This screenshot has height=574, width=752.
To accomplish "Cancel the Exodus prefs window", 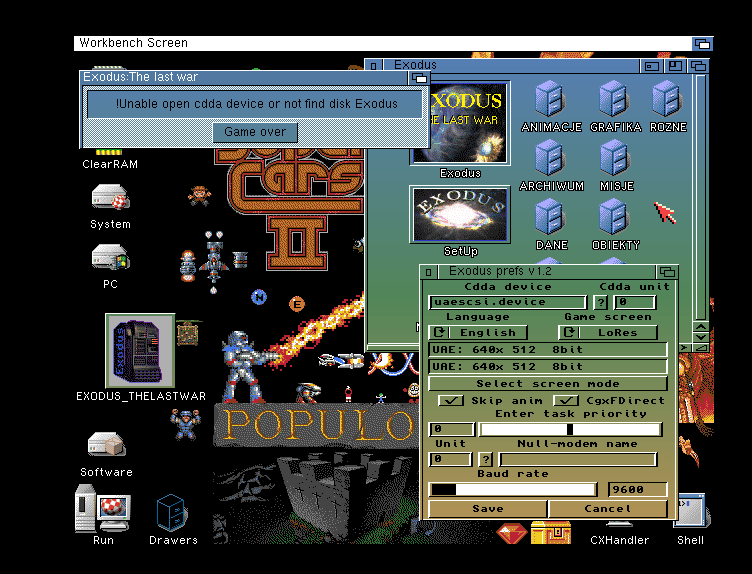I will [x=608, y=509].
